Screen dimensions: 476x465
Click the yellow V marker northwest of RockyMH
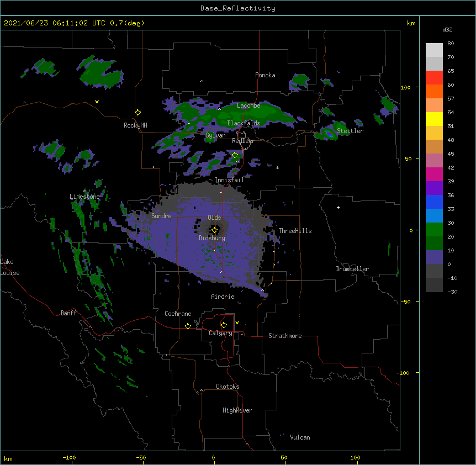[97, 102]
